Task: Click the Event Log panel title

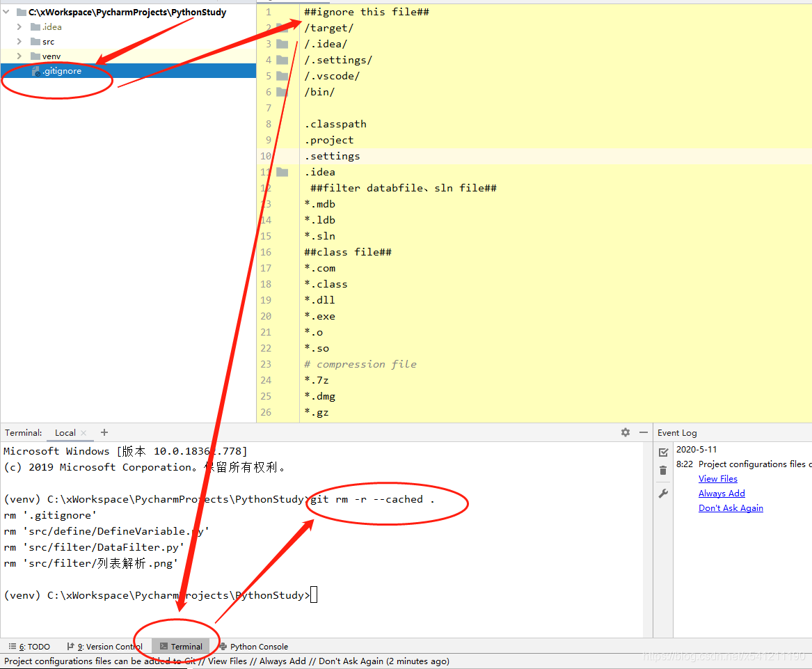Action: [x=677, y=433]
